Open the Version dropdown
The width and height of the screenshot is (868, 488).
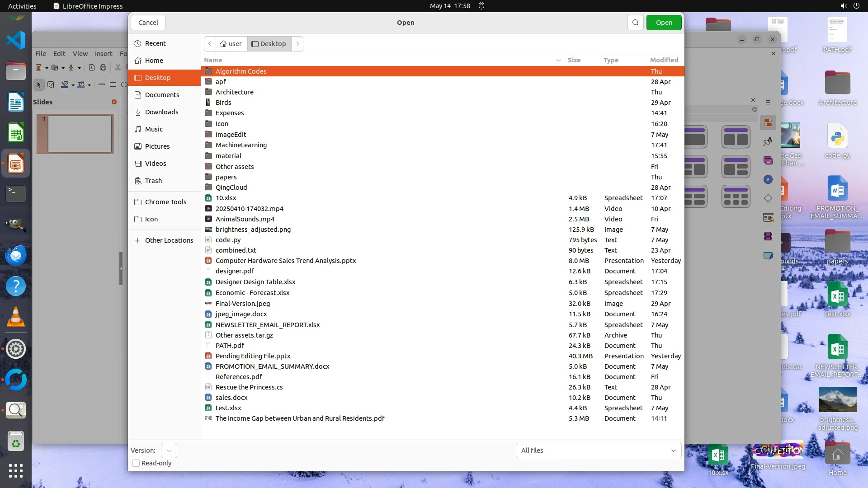point(169,450)
